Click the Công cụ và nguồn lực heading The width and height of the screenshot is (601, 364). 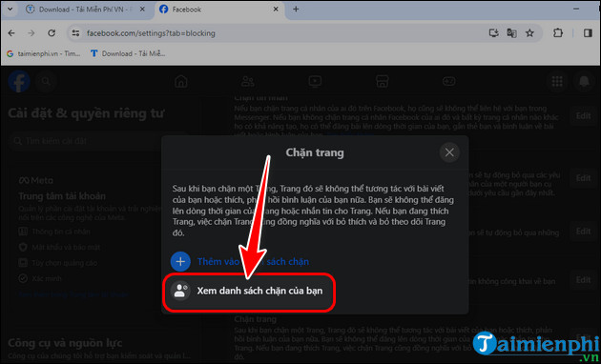[65, 343]
